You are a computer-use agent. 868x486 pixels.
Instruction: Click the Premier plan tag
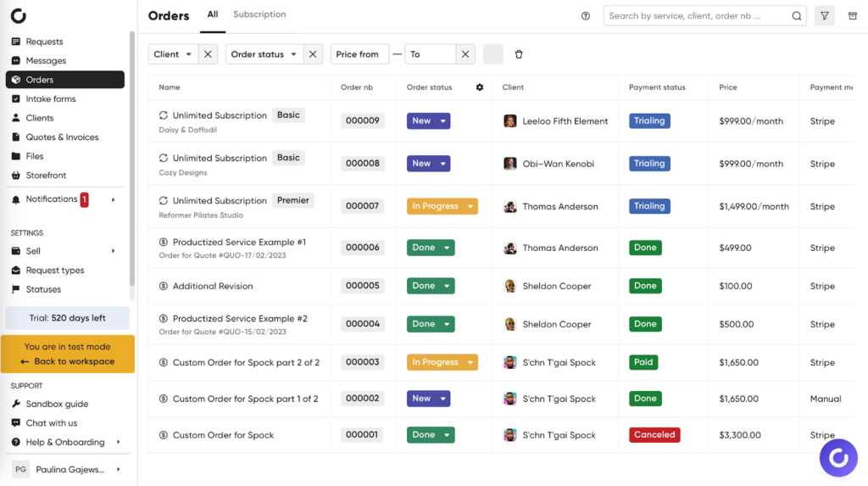292,201
